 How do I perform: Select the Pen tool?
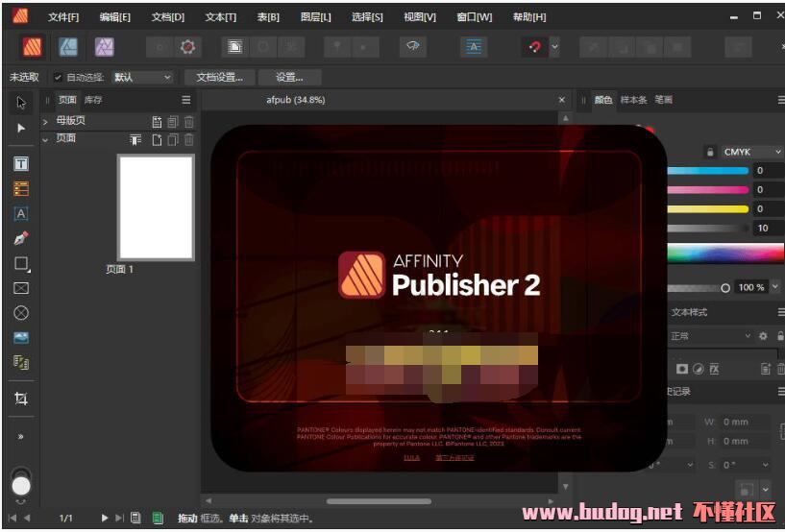21,238
